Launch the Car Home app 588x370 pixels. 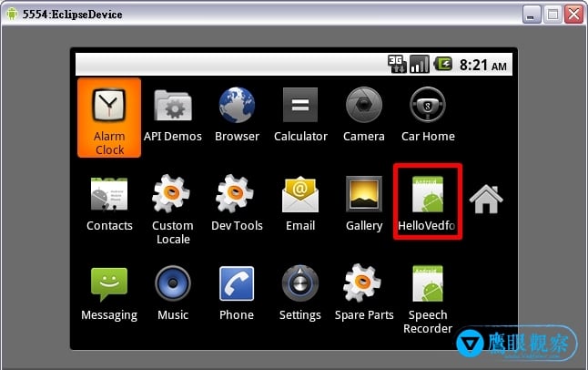[428, 116]
